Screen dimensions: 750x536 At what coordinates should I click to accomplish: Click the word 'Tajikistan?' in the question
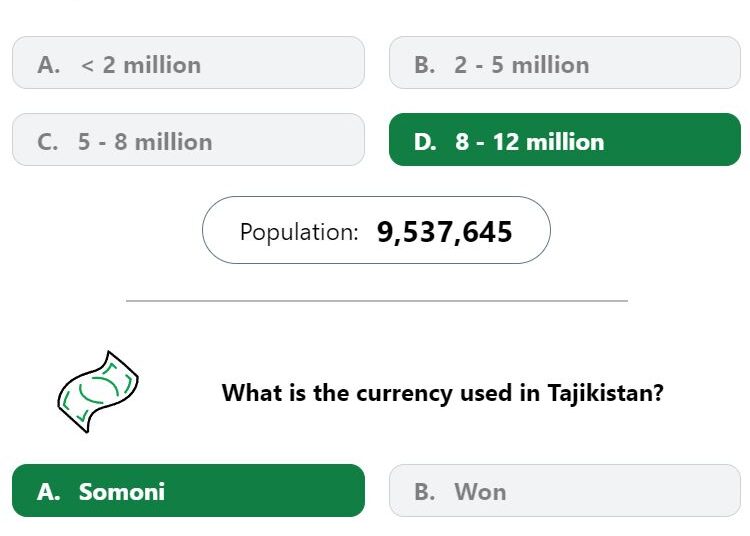click(x=606, y=394)
